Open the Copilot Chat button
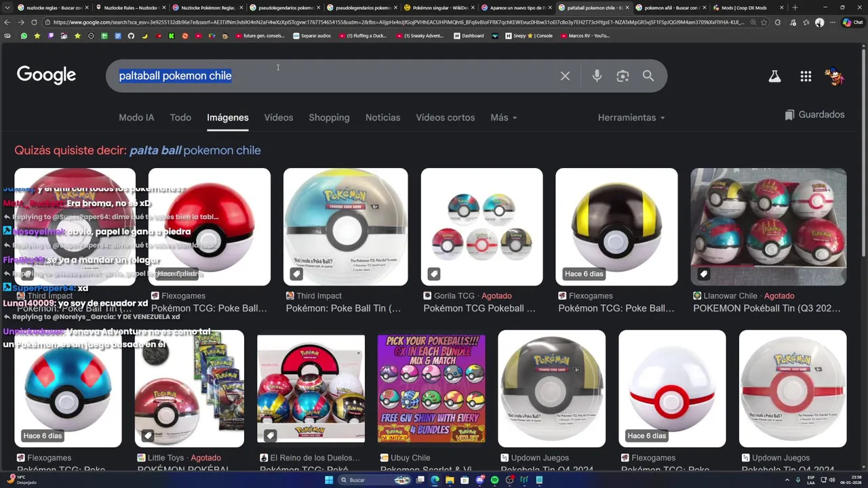This screenshot has width=868, height=488. point(852,22)
